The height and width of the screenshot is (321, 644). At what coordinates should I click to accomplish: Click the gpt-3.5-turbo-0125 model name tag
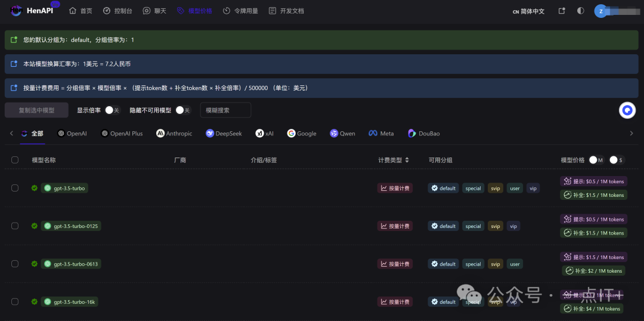click(70, 226)
